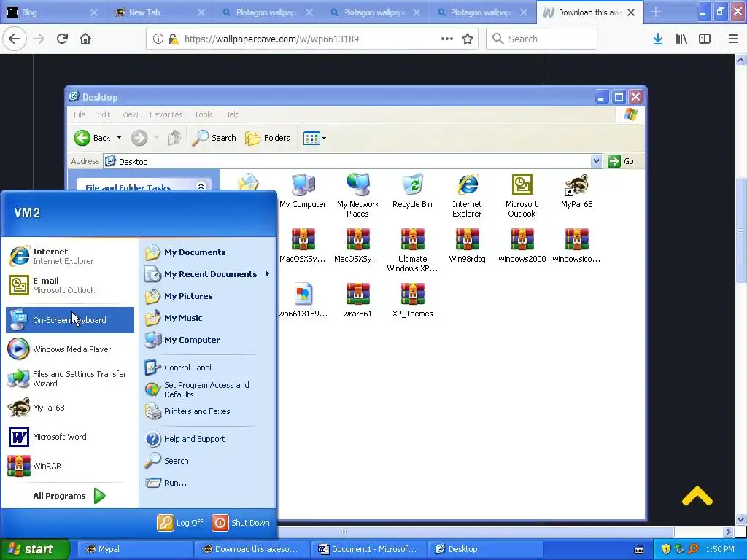Select the MyPal 68 shortcut in Desktop window

click(576, 192)
